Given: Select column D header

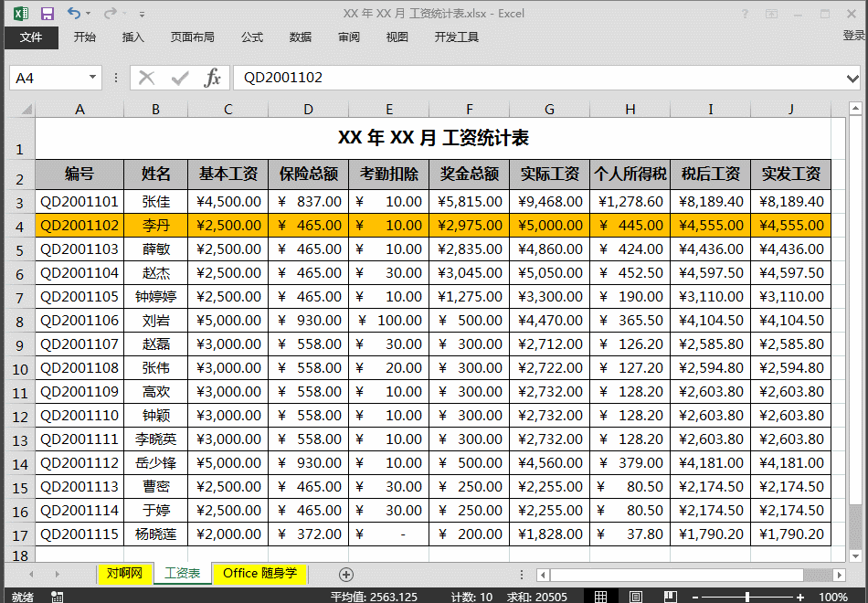Looking at the screenshot, I should (x=308, y=110).
